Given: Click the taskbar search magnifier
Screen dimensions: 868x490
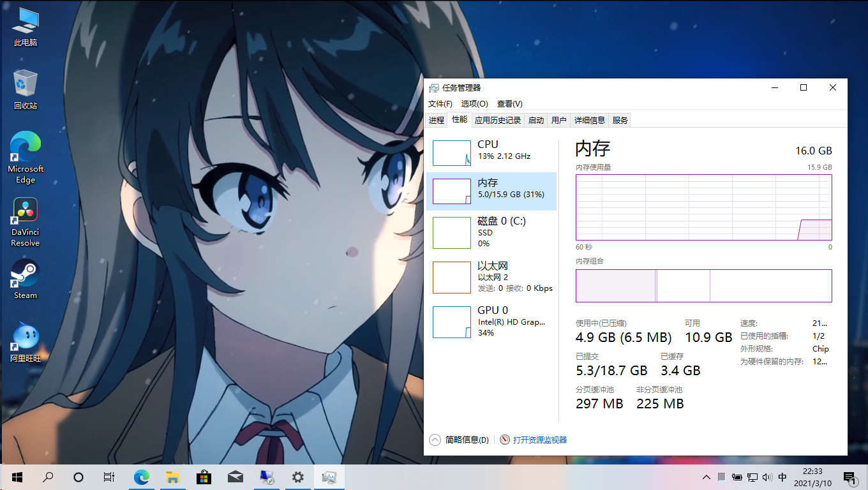Looking at the screenshot, I should [48, 477].
